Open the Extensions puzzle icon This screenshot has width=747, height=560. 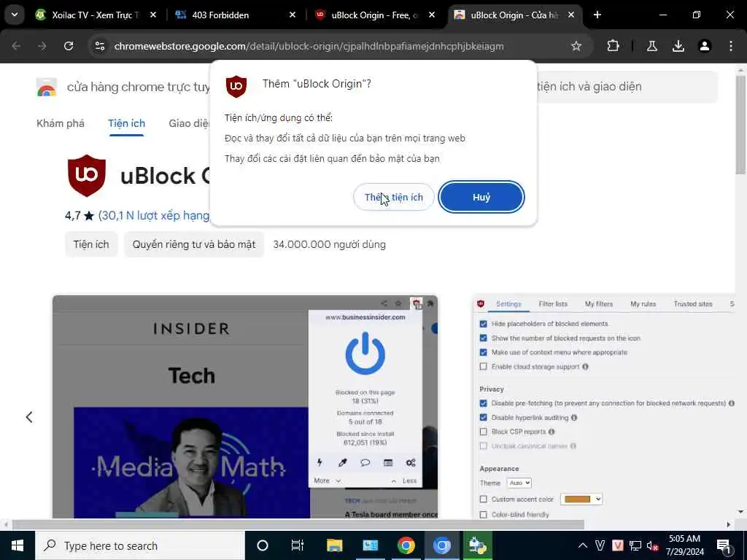(x=613, y=46)
